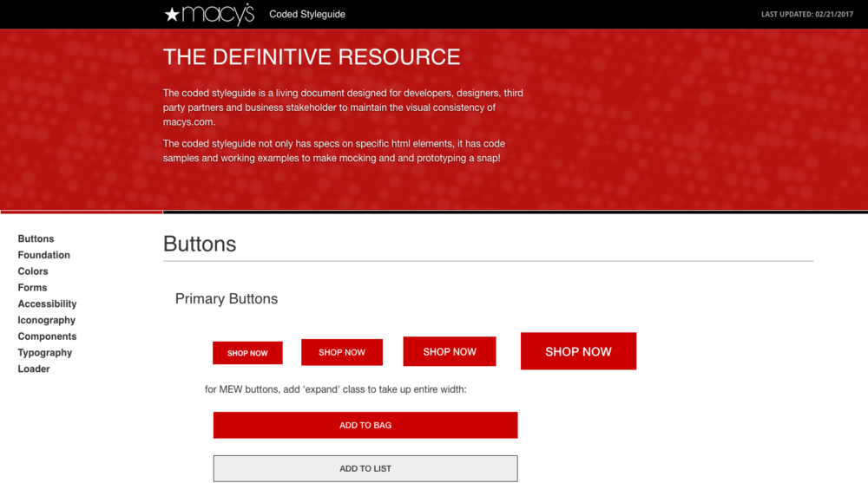The width and height of the screenshot is (868, 483).
Task: Open the Coded Styleguide header link
Action: click(x=307, y=15)
